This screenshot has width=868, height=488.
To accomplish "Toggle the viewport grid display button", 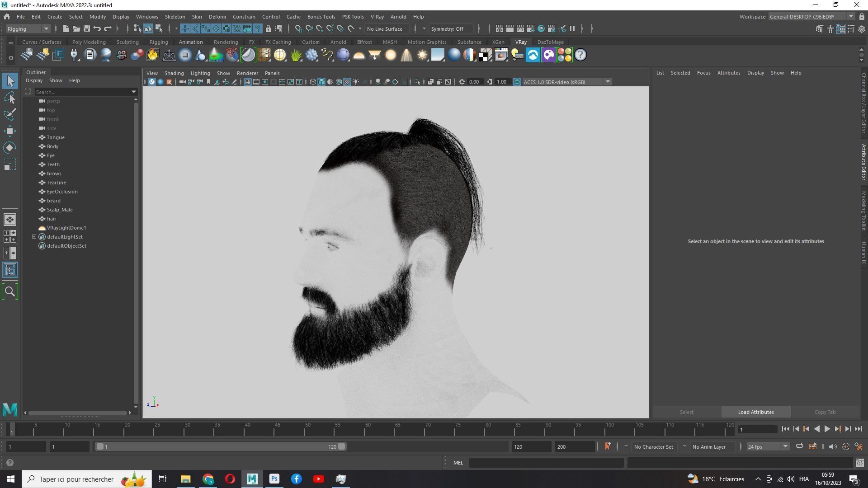I will point(248,82).
